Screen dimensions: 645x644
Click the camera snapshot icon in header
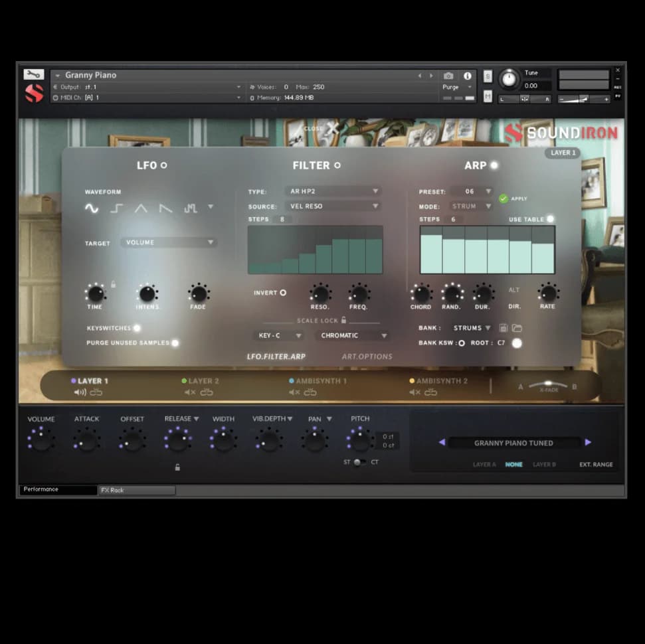(x=448, y=76)
